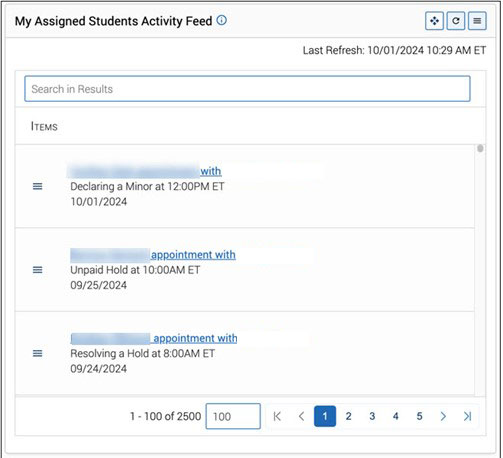Go to page 4
Viewport: 503px width, 458px height.
(x=396, y=416)
